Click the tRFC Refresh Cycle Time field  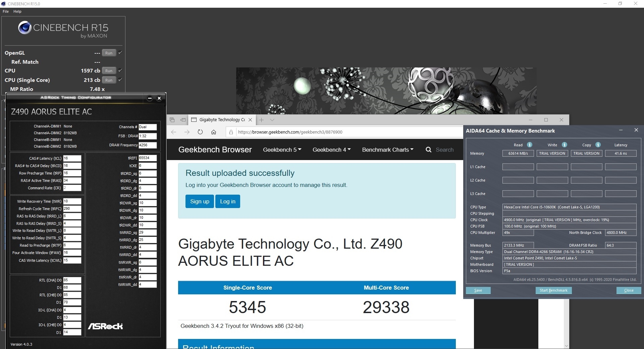click(x=72, y=209)
